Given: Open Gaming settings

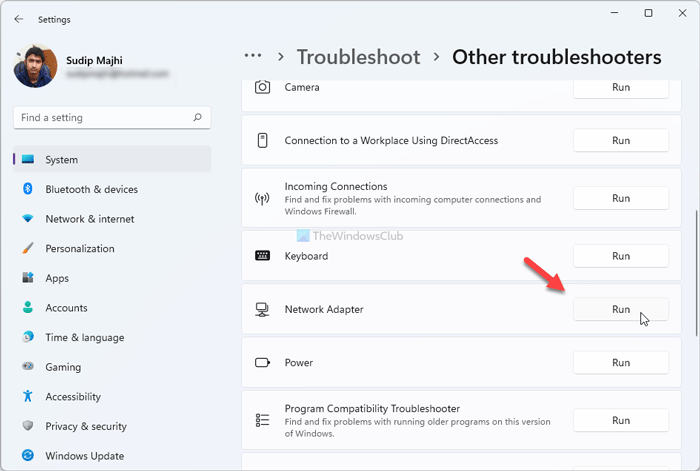Looking at the screenshot, I should (63, 367).
